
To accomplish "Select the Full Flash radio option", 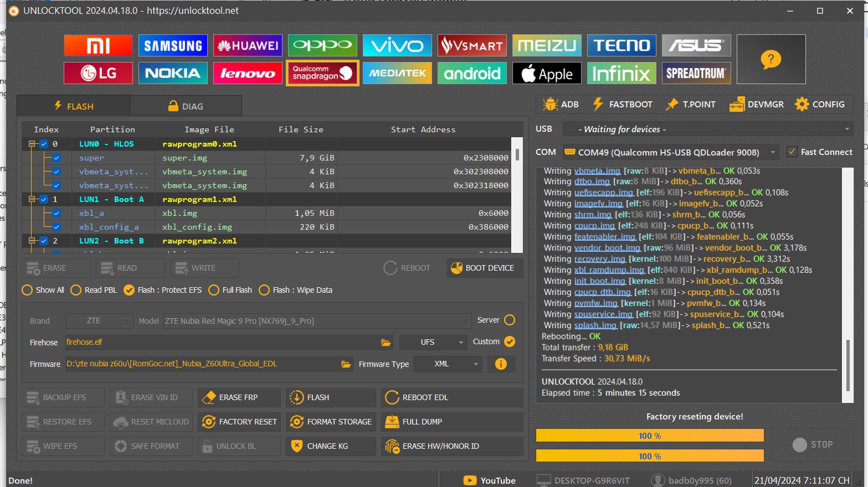I will (x=214, y=290).
